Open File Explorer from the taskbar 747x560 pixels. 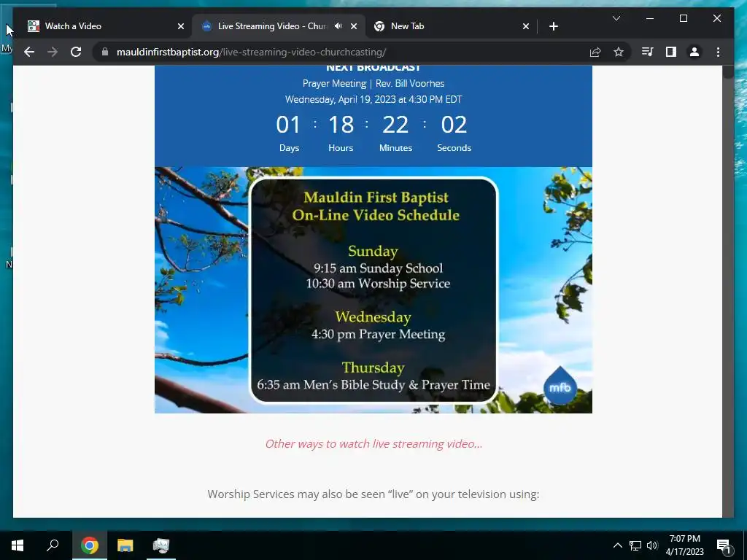[x=125, y=545]
